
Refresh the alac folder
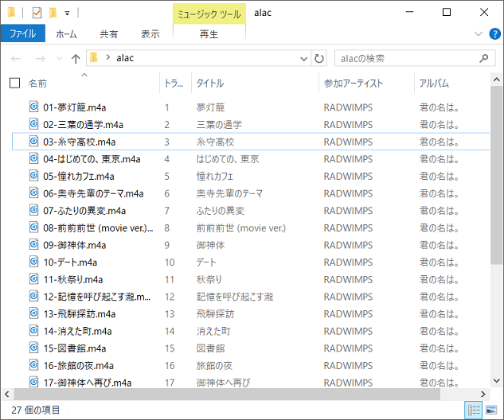tap(319, 58)
